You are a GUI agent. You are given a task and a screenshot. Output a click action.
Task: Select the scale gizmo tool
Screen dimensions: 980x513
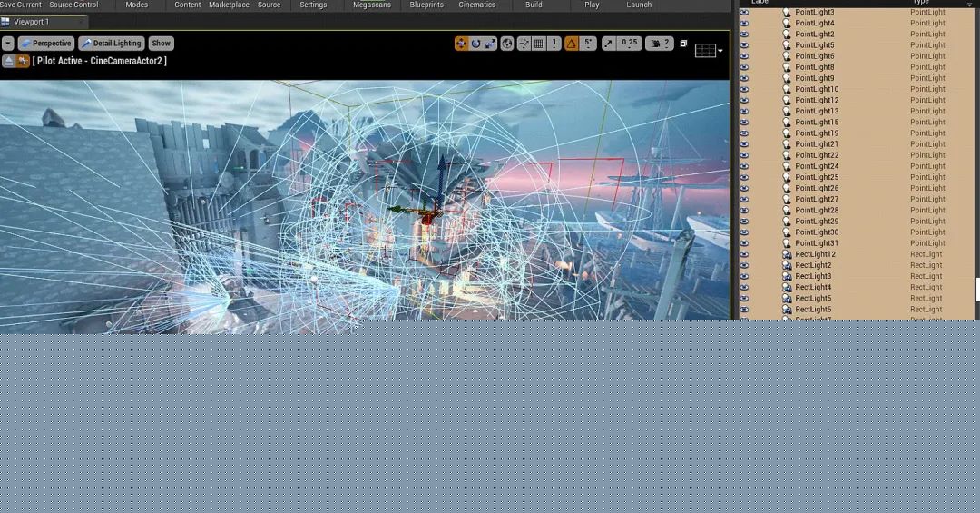[490, 44]
